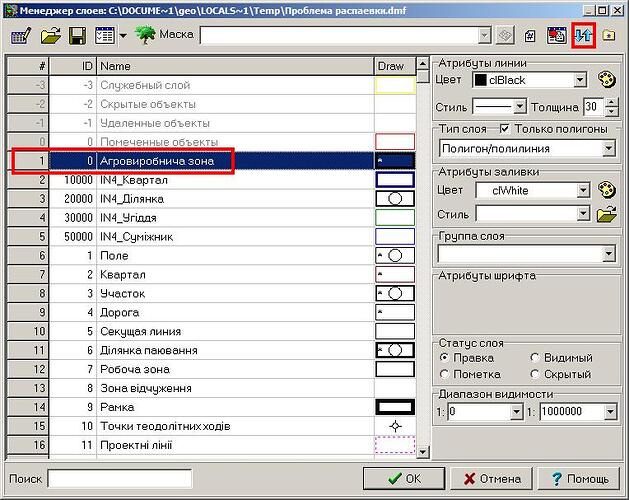Open fill style folder icon
The width and height of the screenshot is (629, 500).
pos(607,214)
